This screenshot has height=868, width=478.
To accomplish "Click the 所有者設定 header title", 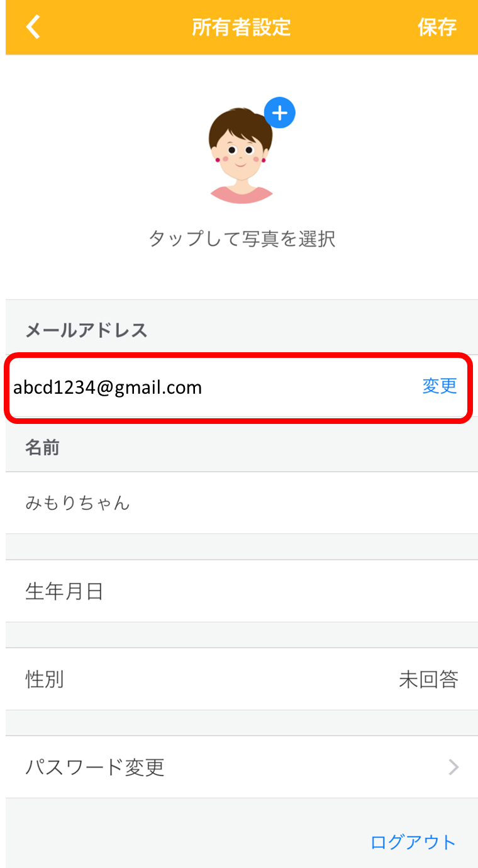I will pos(242,27).
